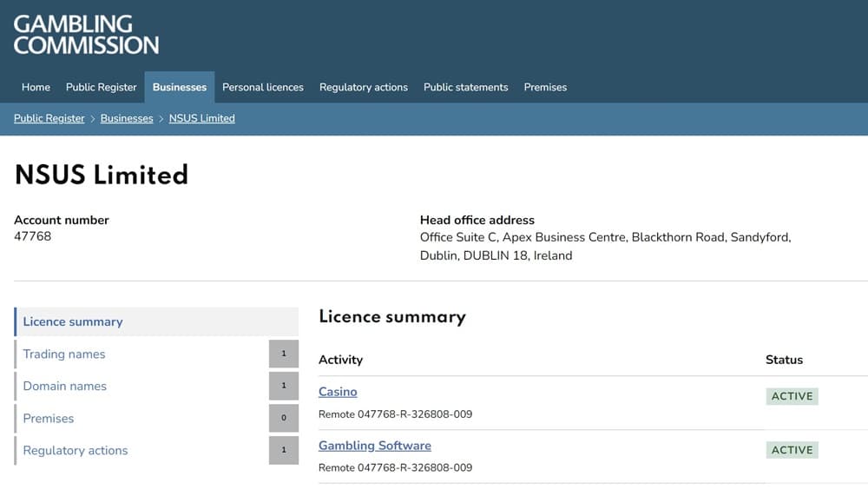Open Regulatory actions in the top navigation
Image resolution: width=868 pixels, height=490 pixels.
tap(363, 87)
